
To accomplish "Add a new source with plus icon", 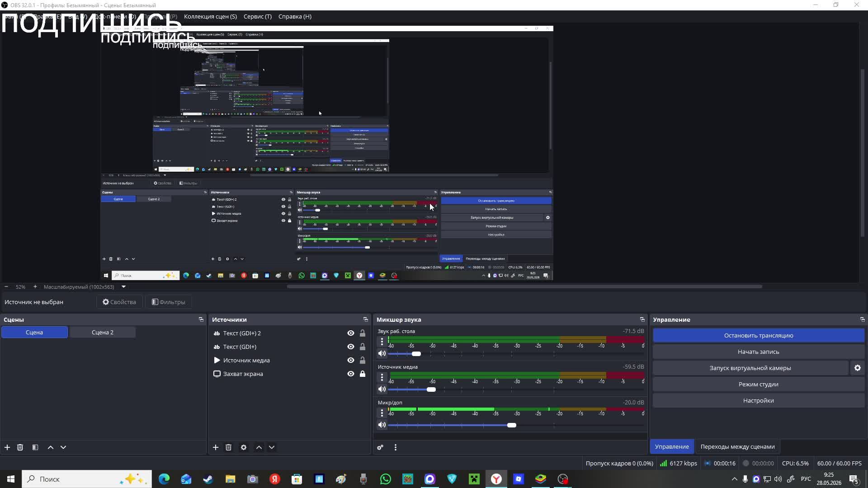I will [x=216, y=447].
